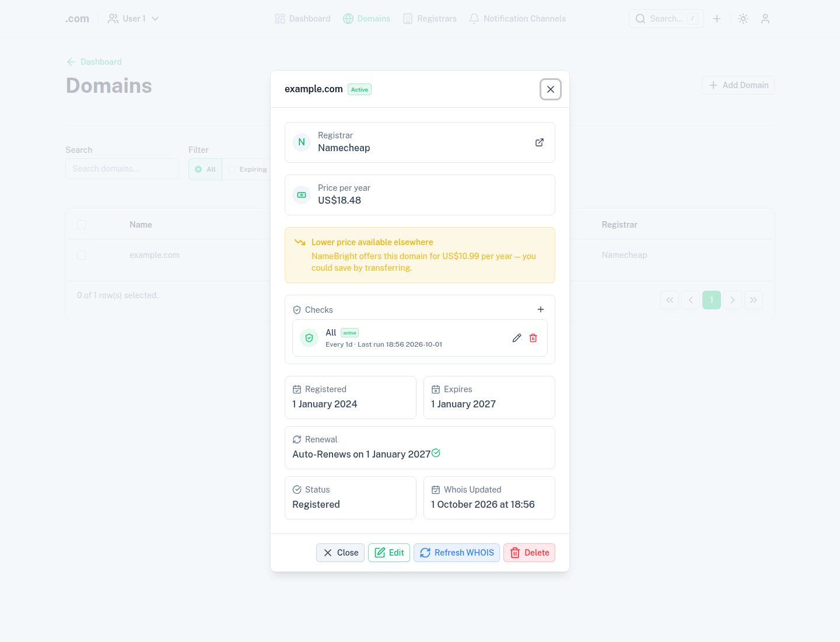840x642 pixels.
Task: Click the Registrar column header
Action: [619, 225]
